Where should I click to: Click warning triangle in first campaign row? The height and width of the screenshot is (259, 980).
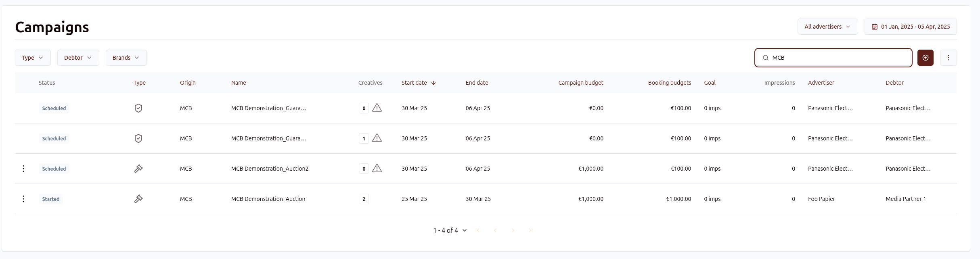[x=377, y=108]
